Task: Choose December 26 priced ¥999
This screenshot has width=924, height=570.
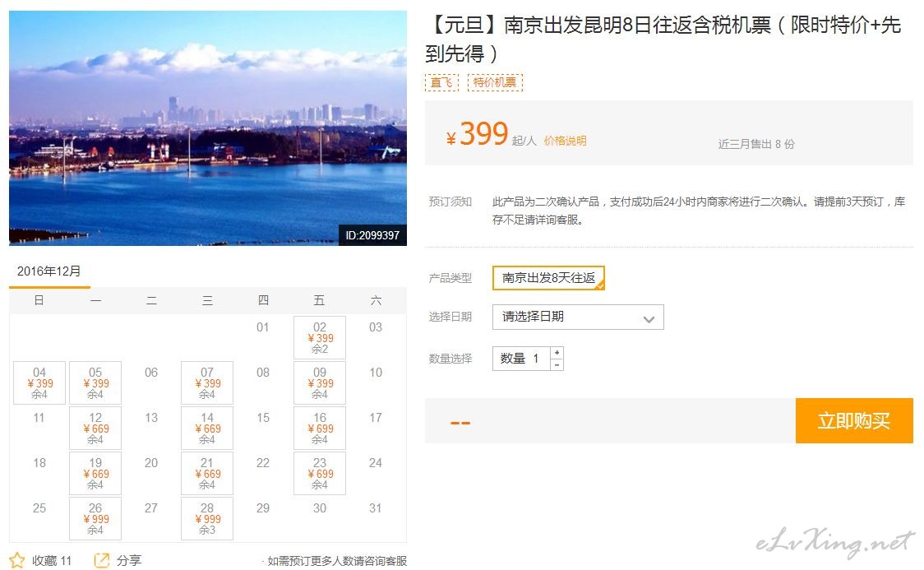Action: (95, 519)
